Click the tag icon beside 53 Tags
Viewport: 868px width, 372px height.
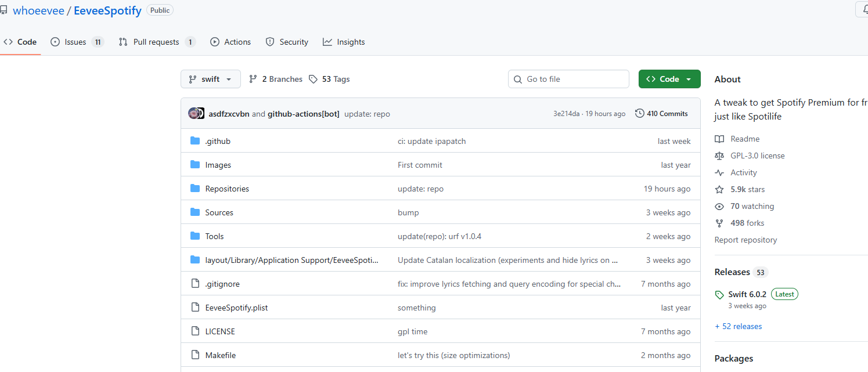[x=313, y=79]
